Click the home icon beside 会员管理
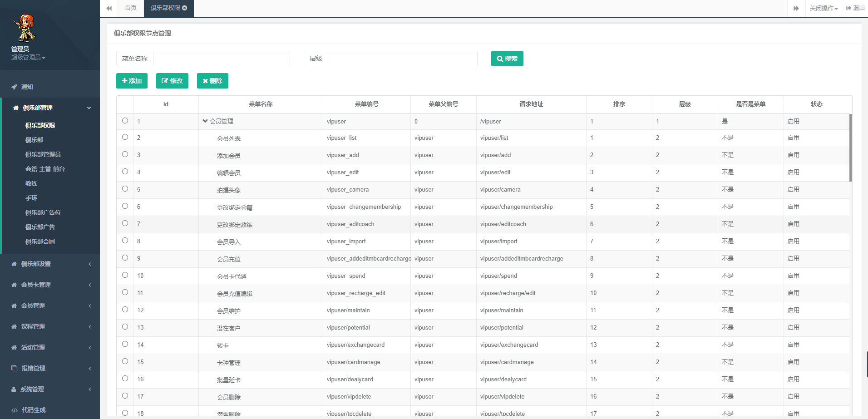The image size is (868, 419). (x=14, y=306)
